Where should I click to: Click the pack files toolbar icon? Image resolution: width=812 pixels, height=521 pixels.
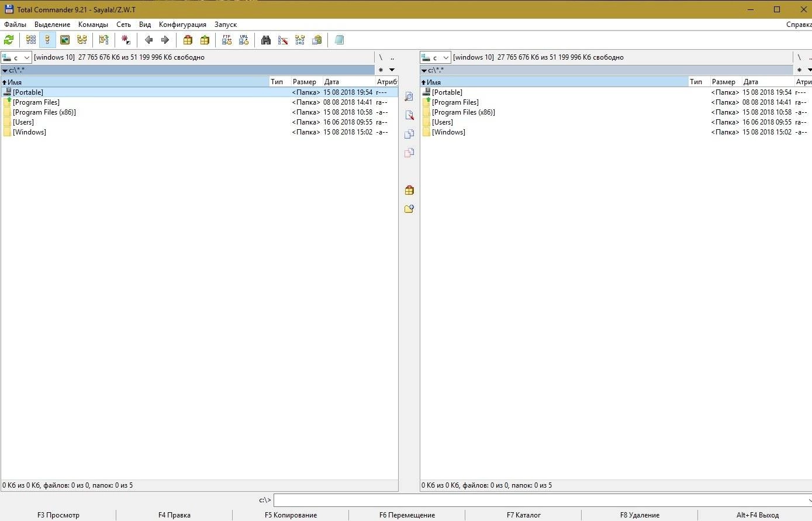(188, 40)
